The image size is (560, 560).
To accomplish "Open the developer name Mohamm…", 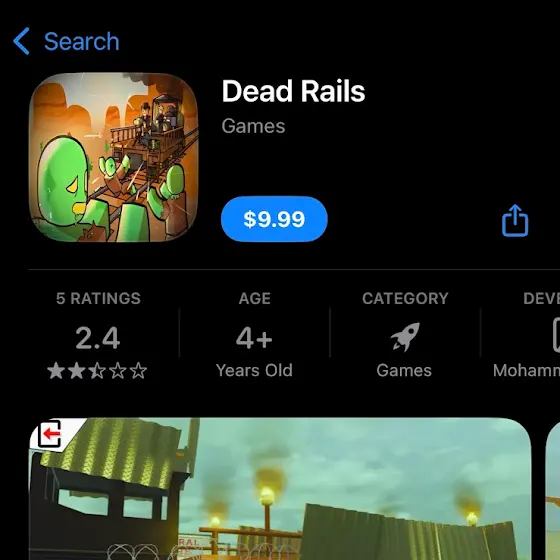I will click(526, 370).
